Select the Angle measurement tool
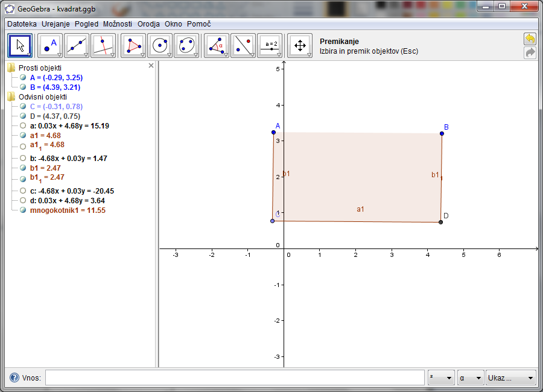 217,45
